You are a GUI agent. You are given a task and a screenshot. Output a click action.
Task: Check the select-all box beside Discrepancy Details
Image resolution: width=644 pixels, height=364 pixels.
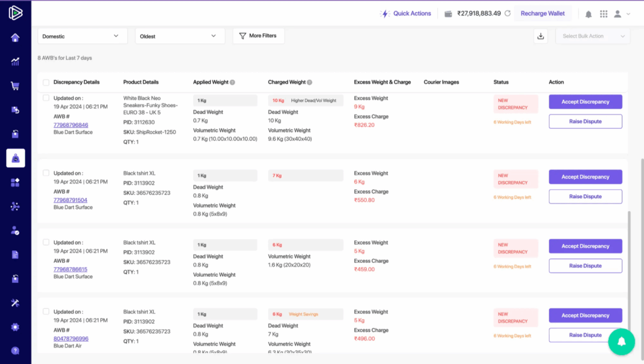[46, 82]
